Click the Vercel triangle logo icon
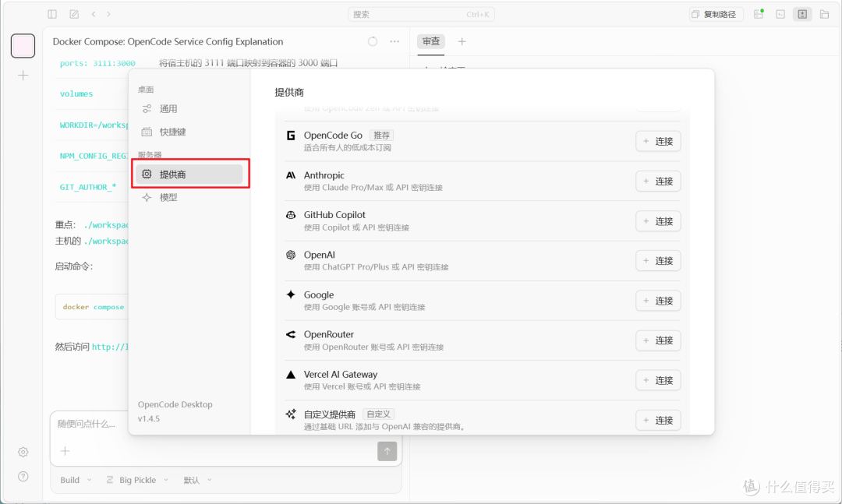Image resolution: width=842 pixels, height=504 pixels. click(291, 374)
